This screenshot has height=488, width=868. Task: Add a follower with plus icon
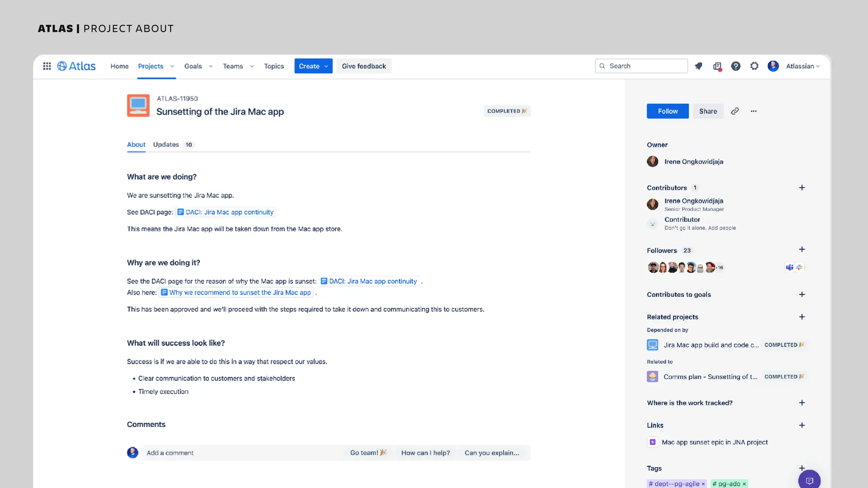point(802,250)
